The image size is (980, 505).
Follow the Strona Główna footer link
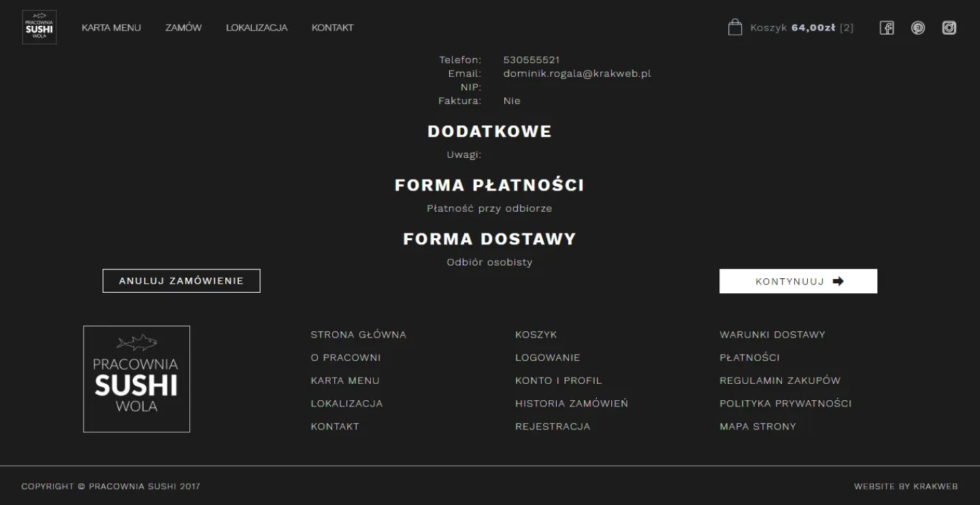click(x=359, y=335)
